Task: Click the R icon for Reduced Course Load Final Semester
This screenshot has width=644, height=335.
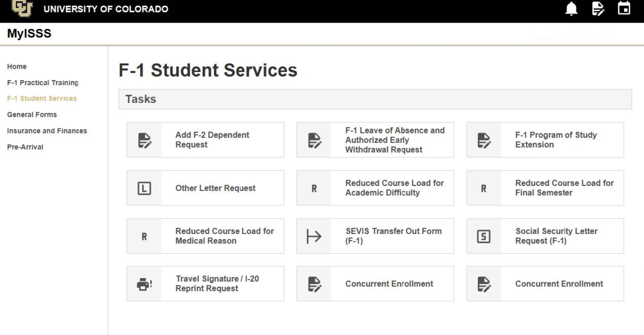Action: point(484,188)
